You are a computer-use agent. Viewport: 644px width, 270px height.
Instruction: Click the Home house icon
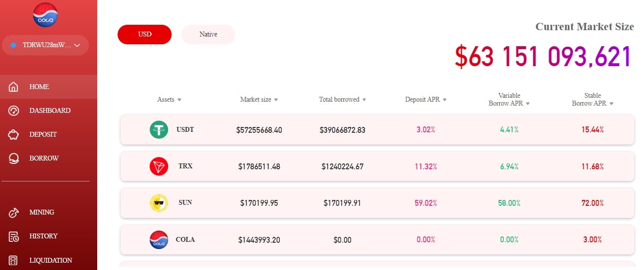(x=14, y=87)
